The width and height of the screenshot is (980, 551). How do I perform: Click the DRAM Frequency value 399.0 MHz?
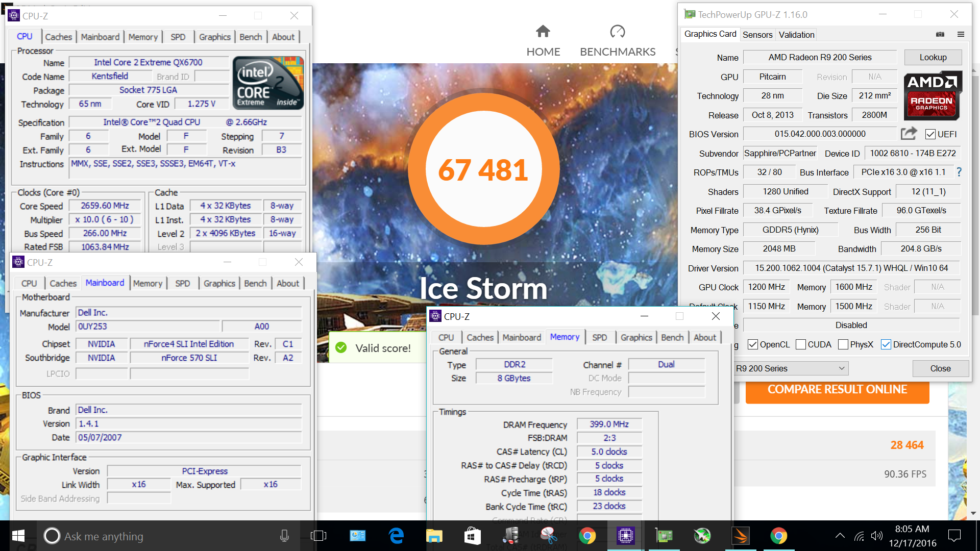(609, 424)
